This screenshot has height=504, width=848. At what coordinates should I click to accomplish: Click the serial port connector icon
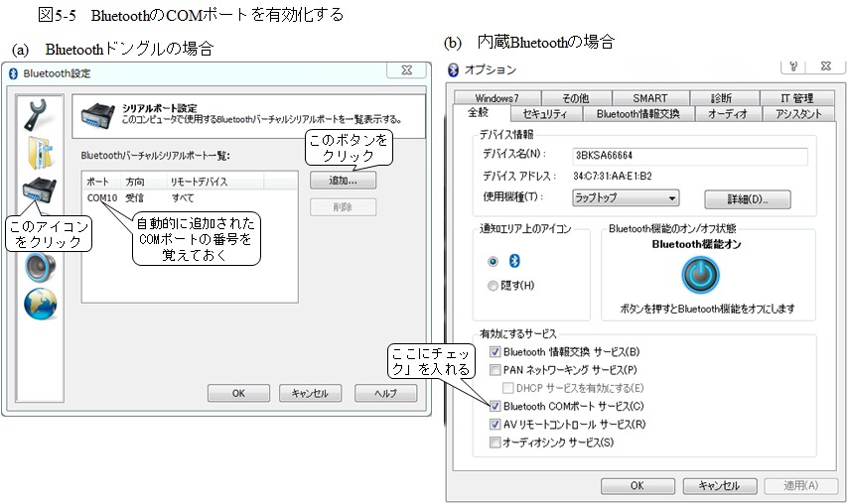coord(40,193)
